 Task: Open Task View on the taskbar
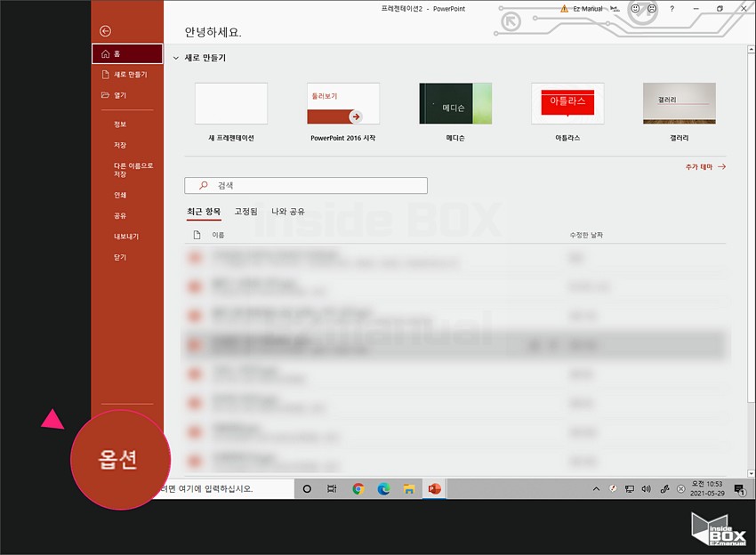(x=333, y=489)
